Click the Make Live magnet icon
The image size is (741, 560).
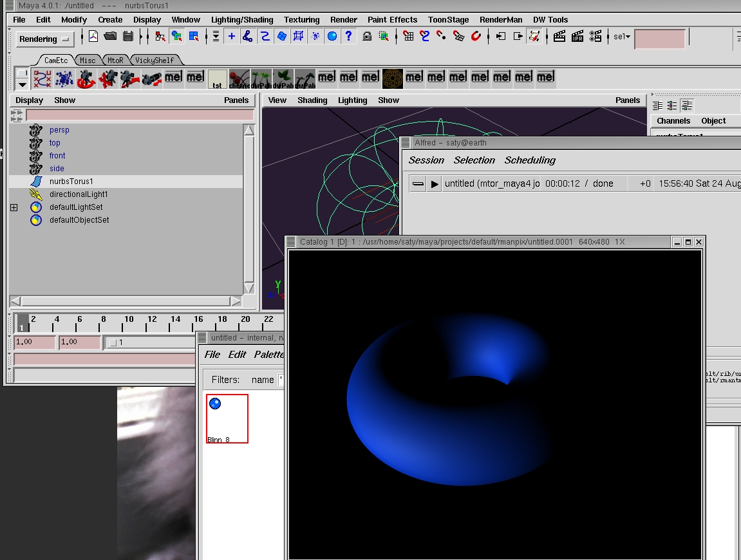coord(476,37)
